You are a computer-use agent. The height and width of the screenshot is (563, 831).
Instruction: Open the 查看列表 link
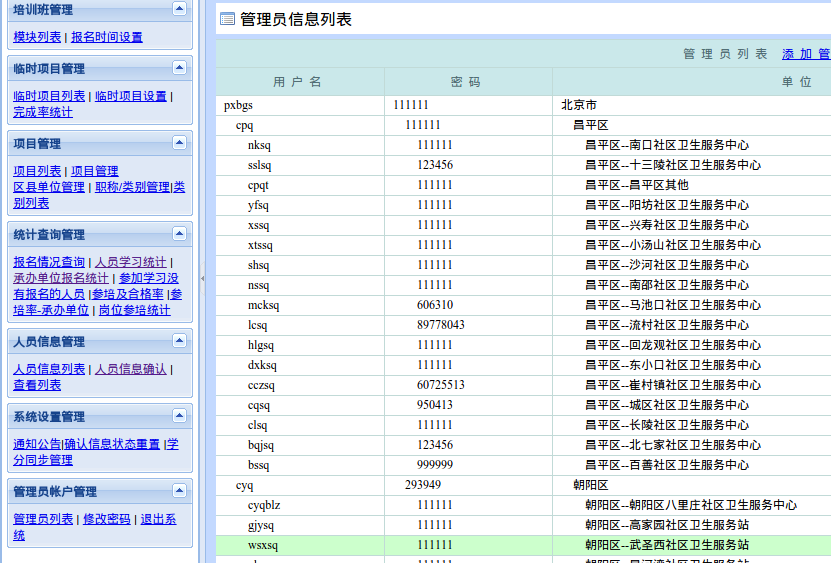click(37, 385)
